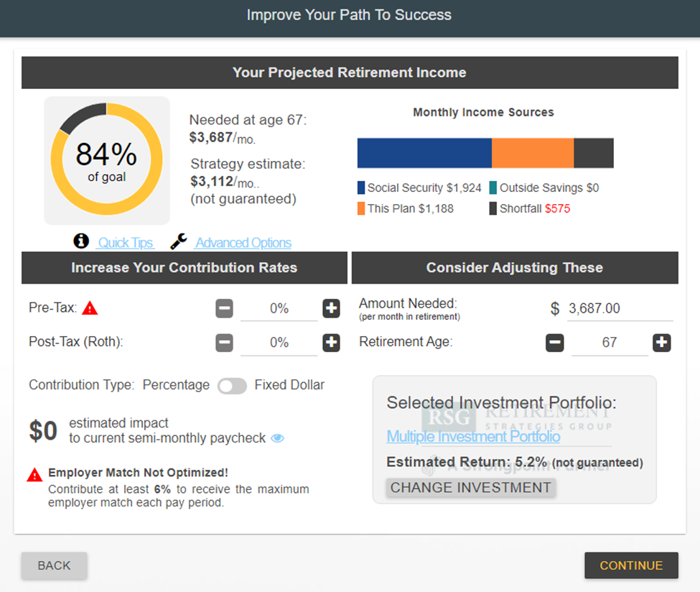This screenshot has height=592, width=700.
Task: Click the Pre-Tax percentage field
Action: tap(279, 309)
